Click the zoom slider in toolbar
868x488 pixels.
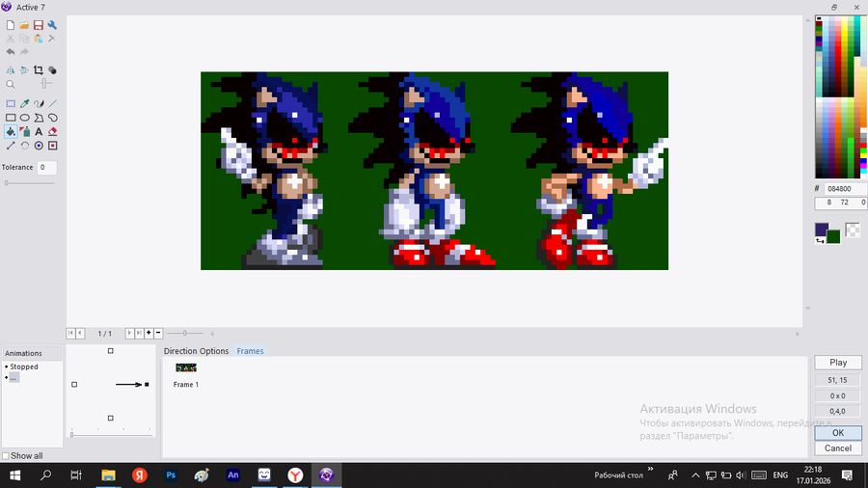44,84
